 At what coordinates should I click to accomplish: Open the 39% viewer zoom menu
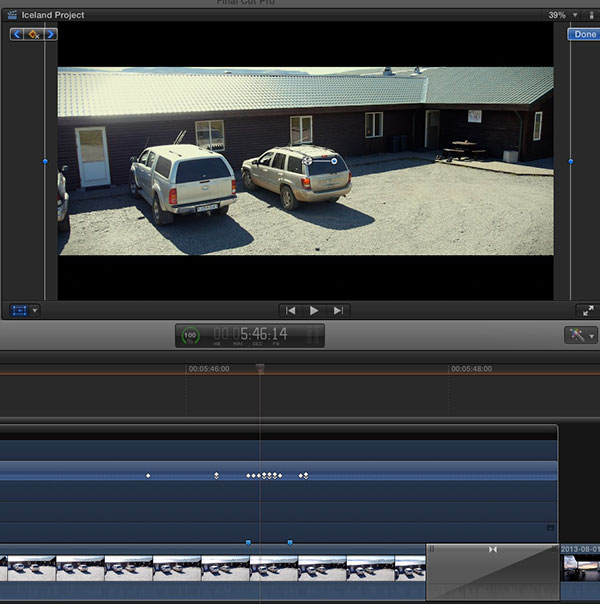(x=563, y=15)
